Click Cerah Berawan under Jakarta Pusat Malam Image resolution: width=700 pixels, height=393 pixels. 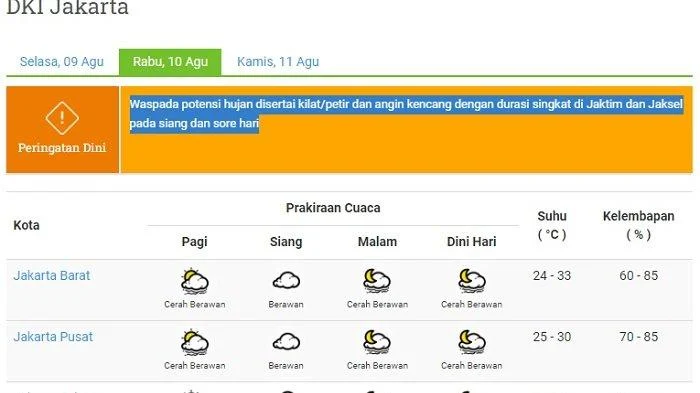pyautogui.click(x=377, y=365)
